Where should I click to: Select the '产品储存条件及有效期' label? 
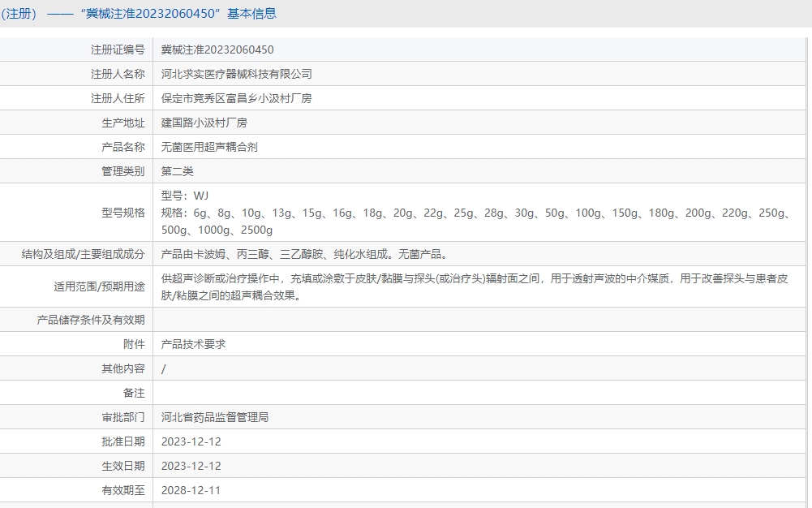click(x=91, y=320)
